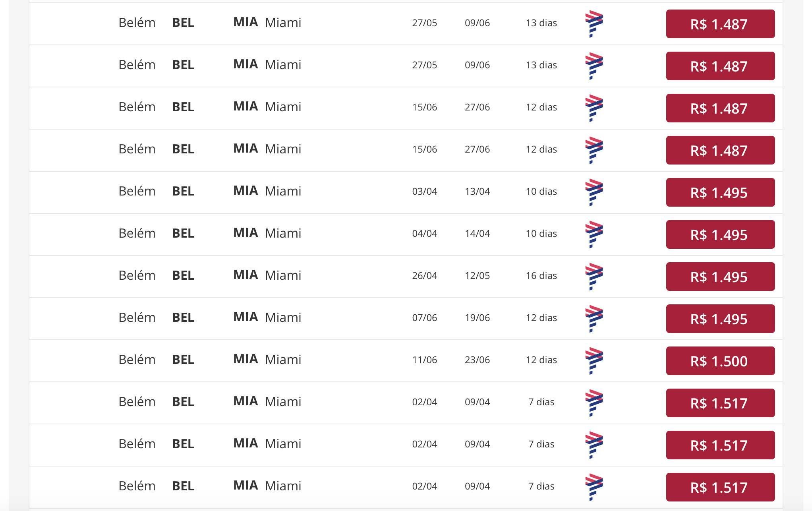The width and height of the screenshot is (812, 511).
Task: Click LATAM logo on 07/06 to 19/06 flight
Action: pos(594,319)
